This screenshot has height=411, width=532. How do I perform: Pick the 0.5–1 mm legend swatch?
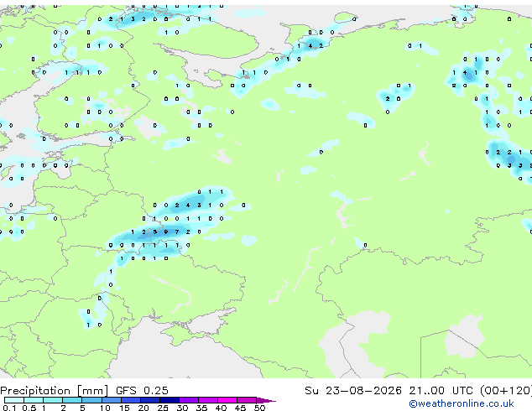(34, 400)
